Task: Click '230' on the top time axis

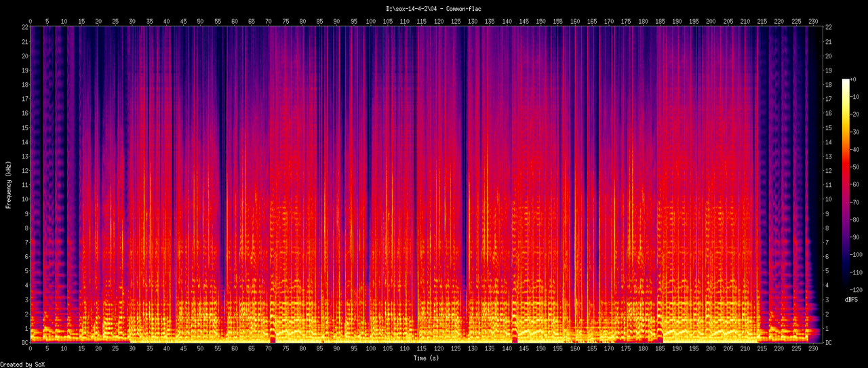Action: coord(812,21)
